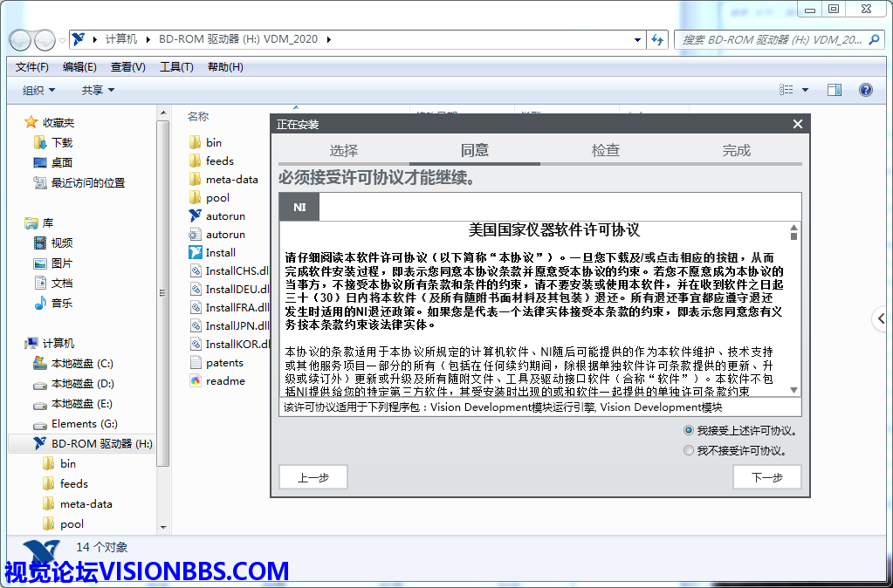Select 我不接受许可协议 radio button
The width and height of the screenshot is (893, 588).
pos(690,451)
